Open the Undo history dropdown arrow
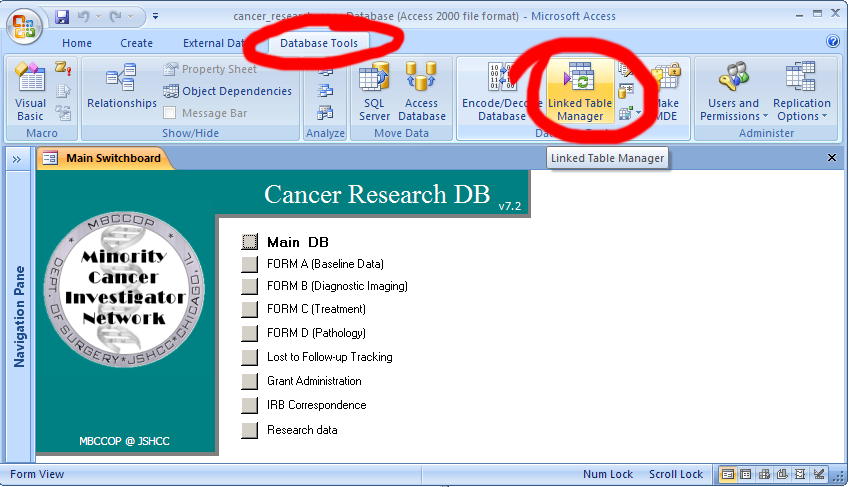This screenshot has width=849, height=487. click(x=99, y=17)
